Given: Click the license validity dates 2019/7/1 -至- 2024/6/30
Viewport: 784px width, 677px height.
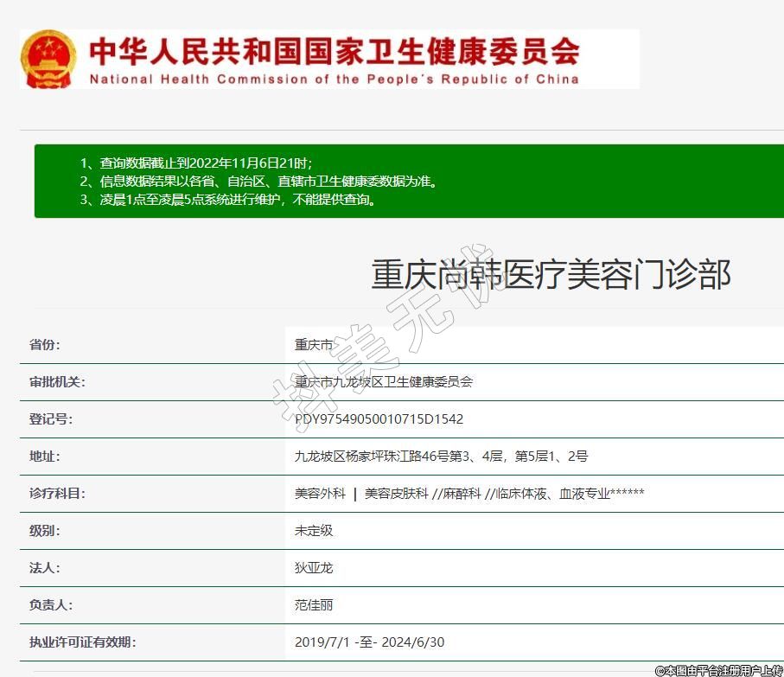Looking at the screenshot, I should tap(369, 642).
